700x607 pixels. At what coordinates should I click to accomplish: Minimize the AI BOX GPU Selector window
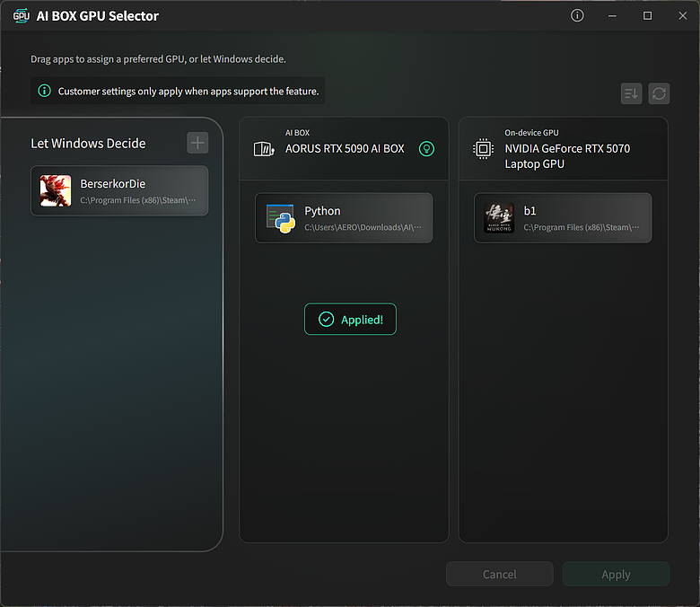pyautogui.click(x=612, y=15)
